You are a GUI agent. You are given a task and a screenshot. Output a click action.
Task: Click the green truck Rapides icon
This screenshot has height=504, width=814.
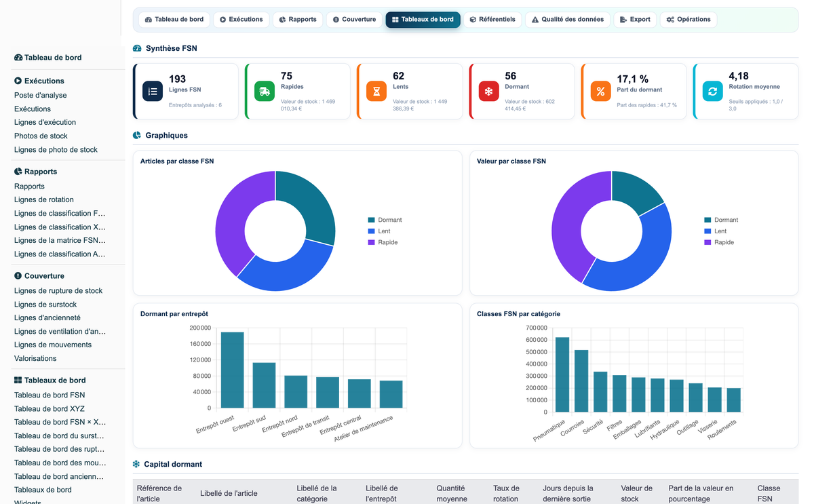pyautogui.click(x=265, y=92)
